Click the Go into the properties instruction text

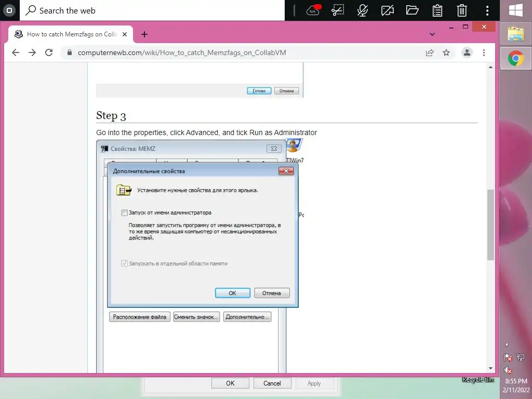coord(206,132)
